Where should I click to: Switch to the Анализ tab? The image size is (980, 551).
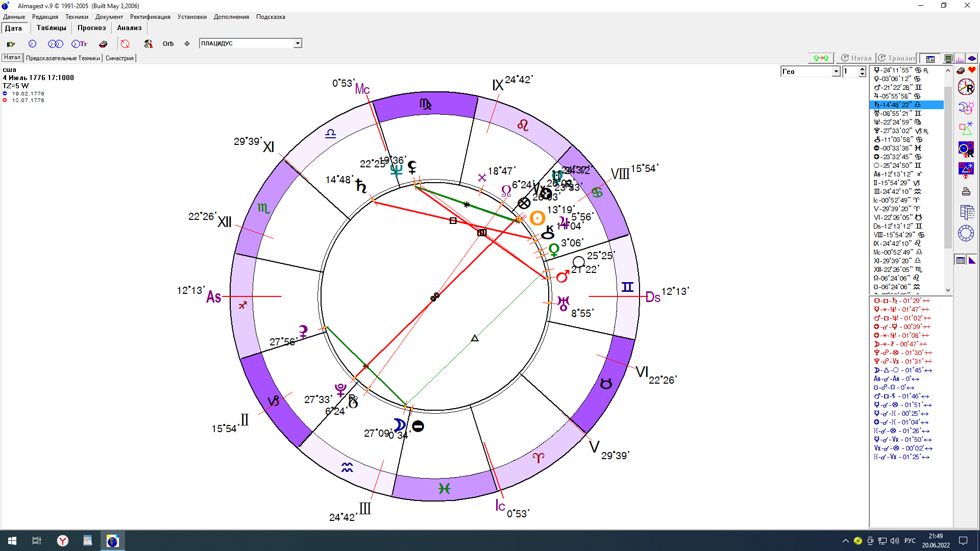tap(130, 28)
